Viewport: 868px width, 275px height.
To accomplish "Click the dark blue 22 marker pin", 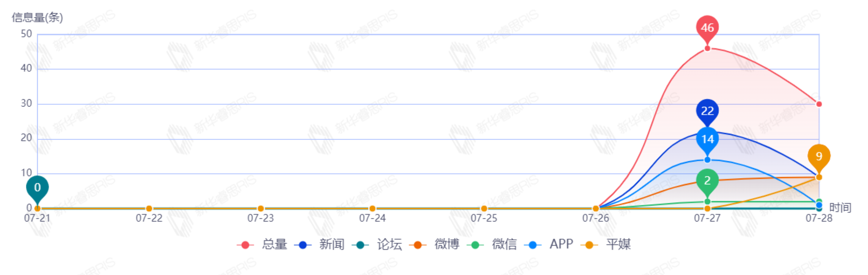I will pyautogui.click(x=707, y=110).
